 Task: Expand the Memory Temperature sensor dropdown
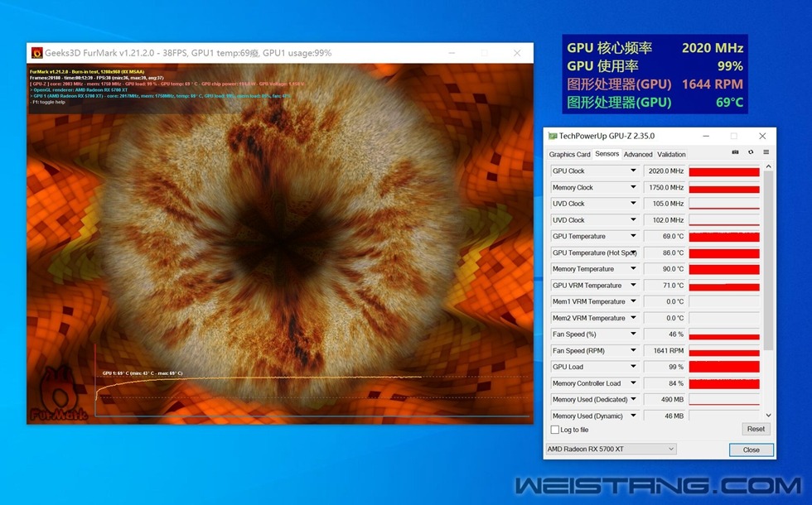click(633, 269)
